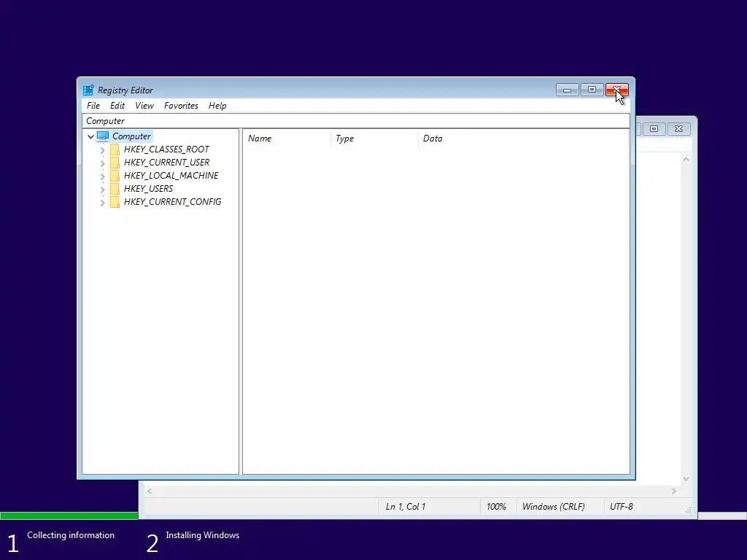Open the View menu
Image resolution: width=747 pixels, height=560 pixels.
(x=144, y=106)
